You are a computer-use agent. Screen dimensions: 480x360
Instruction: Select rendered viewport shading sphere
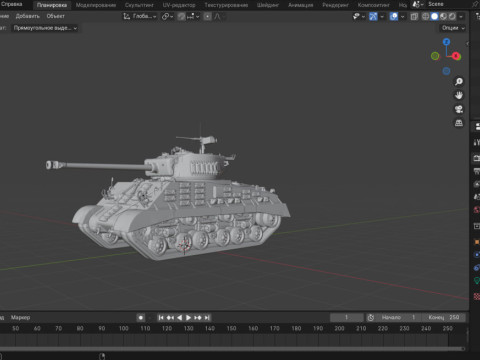click(452, 16)
